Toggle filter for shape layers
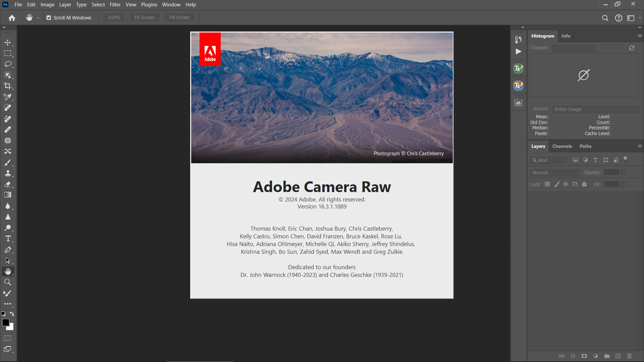 click(606, 160)
